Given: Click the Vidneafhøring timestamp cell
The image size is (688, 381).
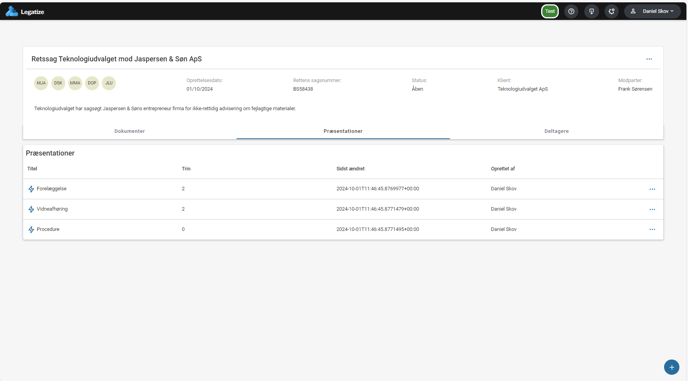Looking at the screenshot, I should [x=378, y=209].
